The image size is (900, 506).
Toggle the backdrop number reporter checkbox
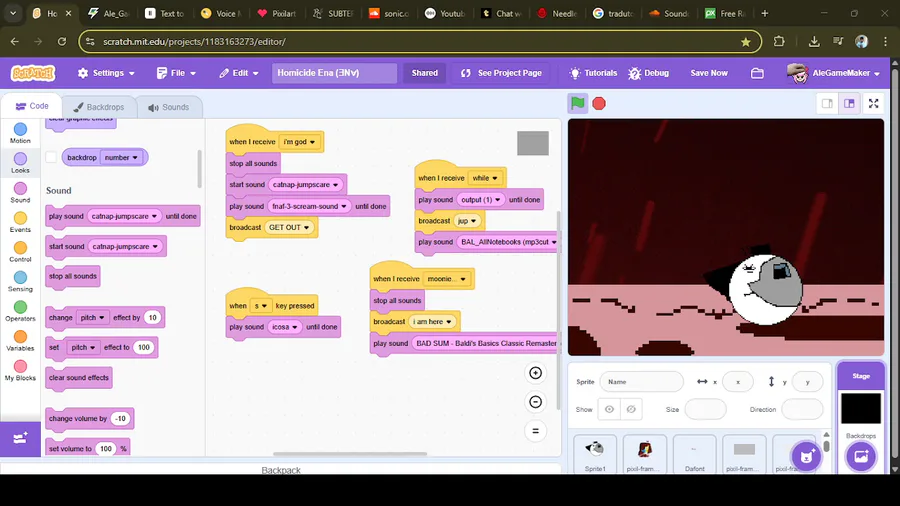[x=51, y=157]
